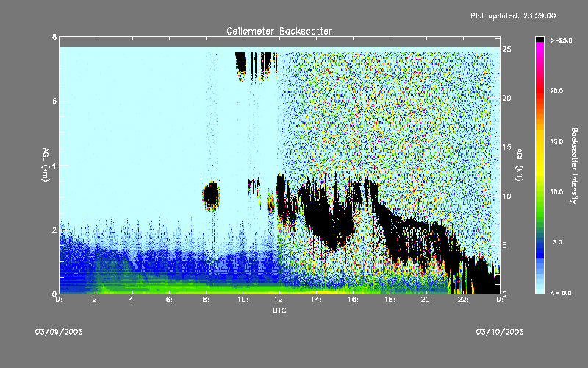The image size is (588, 368).
Task: Click the "5" tick on the kft axis
Action: [505, 245]
